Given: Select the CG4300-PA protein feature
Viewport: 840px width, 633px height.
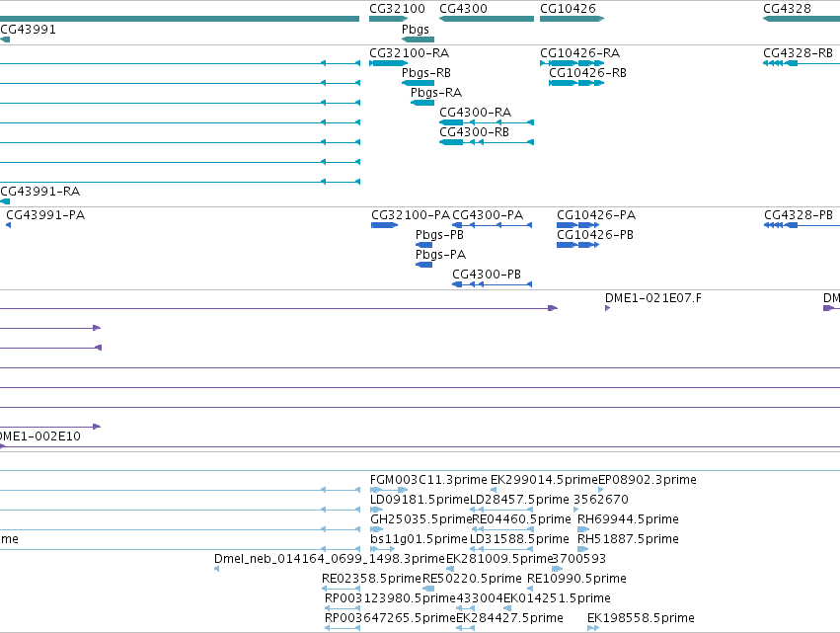Looking at the screenshot, I should tap(493, 225).
